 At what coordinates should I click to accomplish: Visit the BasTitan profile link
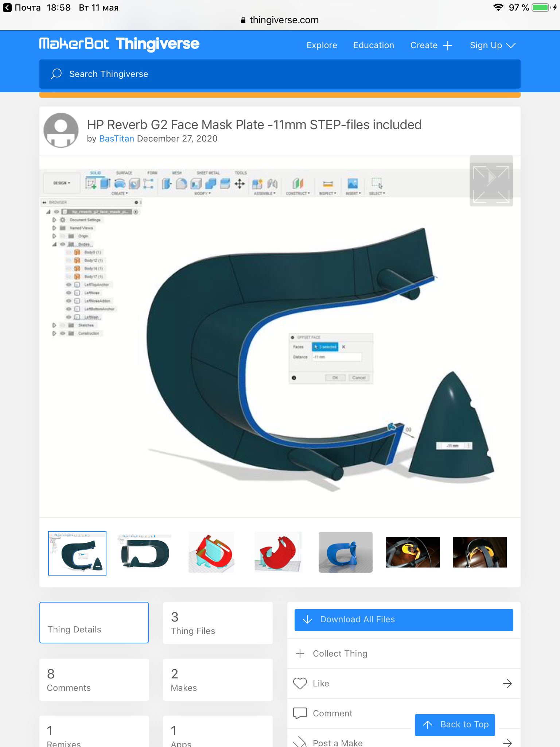click(117, 139)
